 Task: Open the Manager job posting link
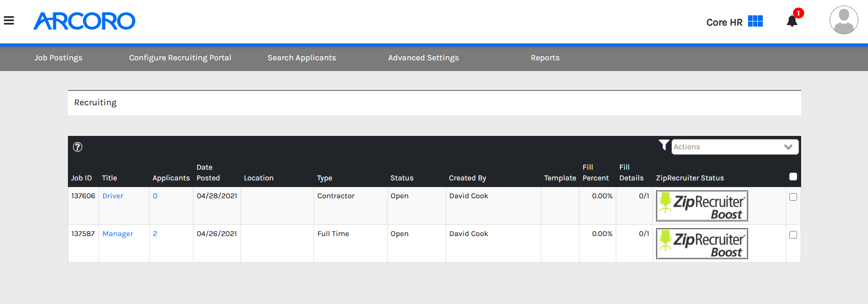tap(117, 233)
